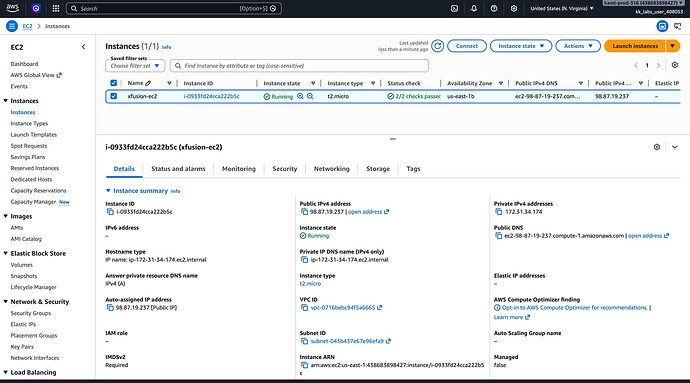Open Launch instances split arrow
The width and height of the screenshot is (690, 383).
coord(672,46)
